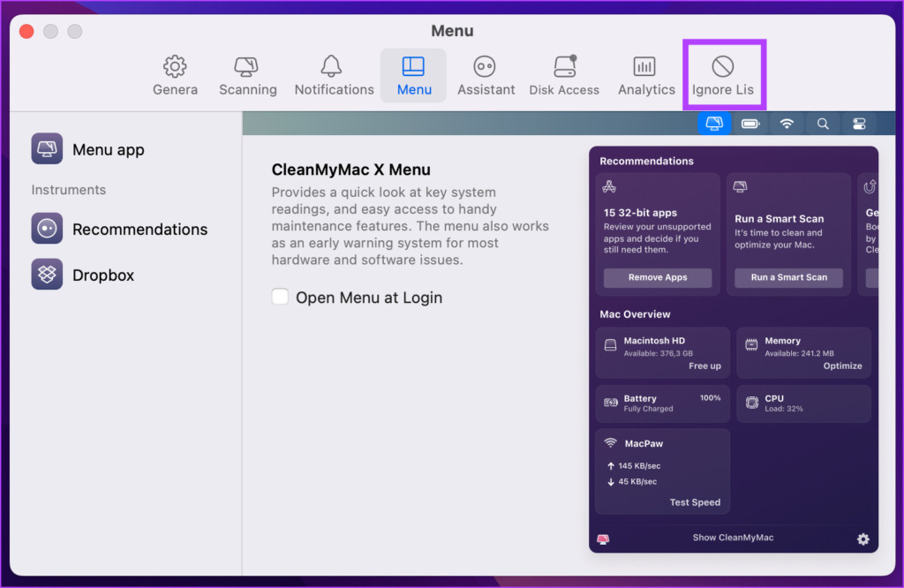Click the 'Mac Overview' heading

click(635, 314)
